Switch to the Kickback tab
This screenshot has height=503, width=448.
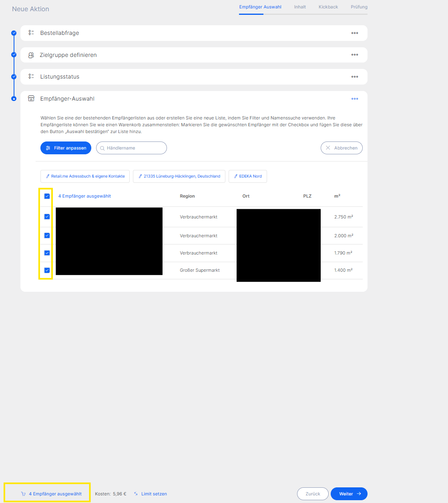tap(328, 7)
